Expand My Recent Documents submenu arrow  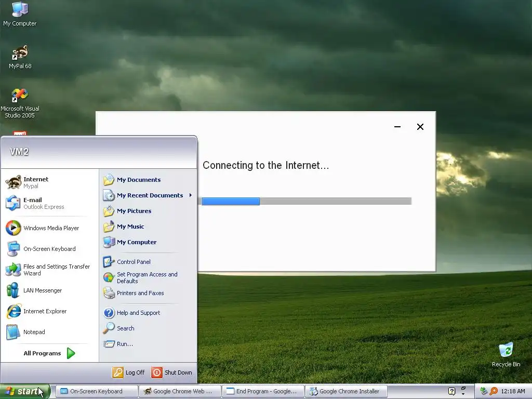[x=190, y=195]
